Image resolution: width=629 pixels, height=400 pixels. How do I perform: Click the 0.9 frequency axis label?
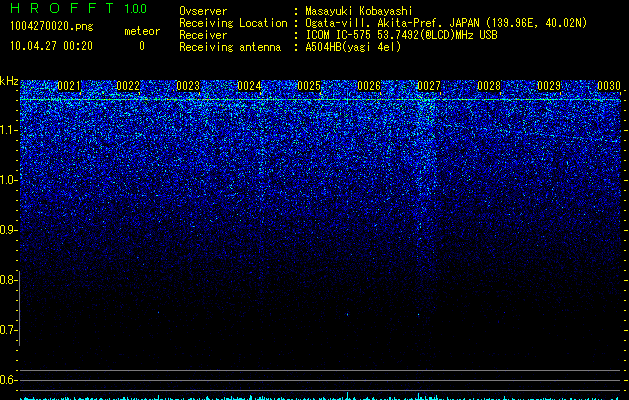pos(8,230)
